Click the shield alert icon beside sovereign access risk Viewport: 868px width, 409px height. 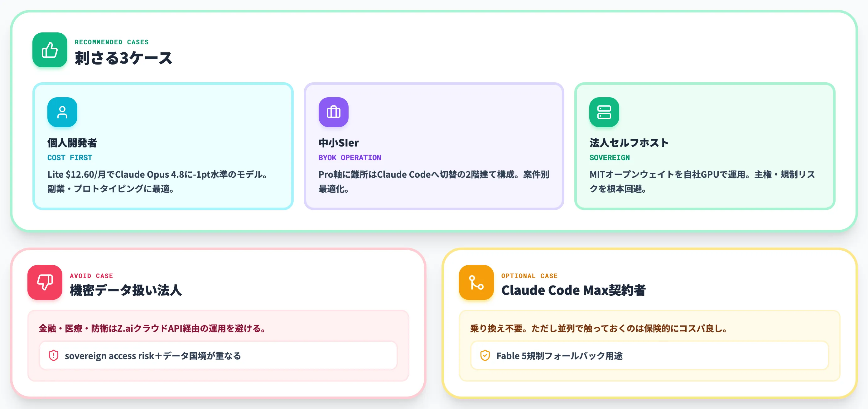click(54, 355)
